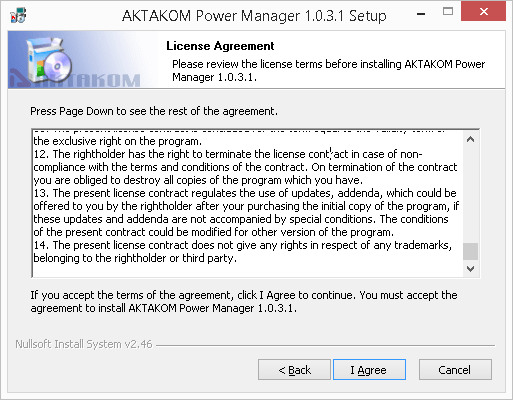Viewport: 513px width, 400px height.
Task: Click paragraph 13 about updates and addenda
Action: [246, 212]
